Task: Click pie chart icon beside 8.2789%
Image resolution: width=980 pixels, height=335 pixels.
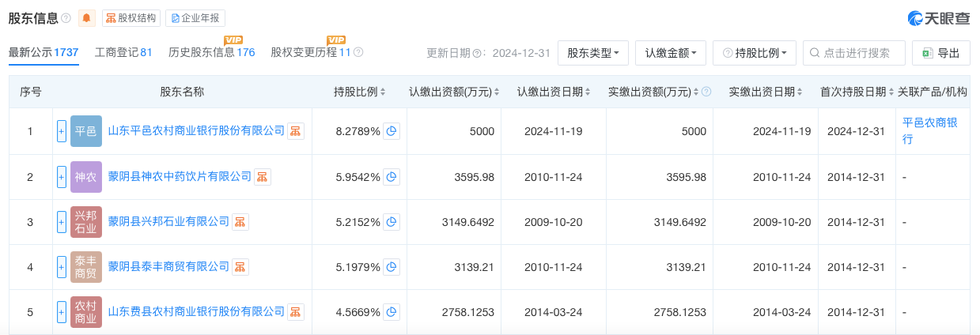Action: point(392,131)
